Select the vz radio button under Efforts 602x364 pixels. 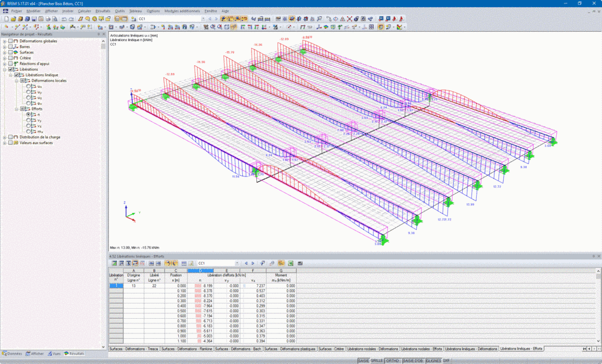[28, 126]
